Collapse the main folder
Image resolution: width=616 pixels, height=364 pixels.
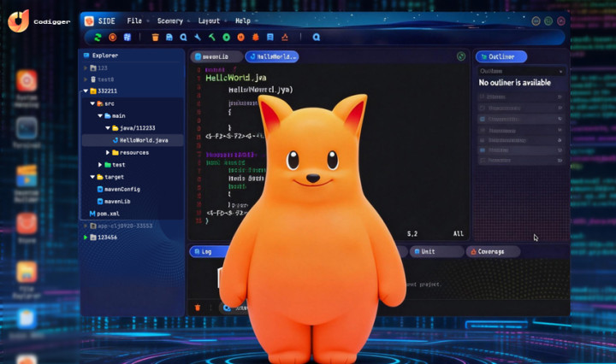[100, 115]
